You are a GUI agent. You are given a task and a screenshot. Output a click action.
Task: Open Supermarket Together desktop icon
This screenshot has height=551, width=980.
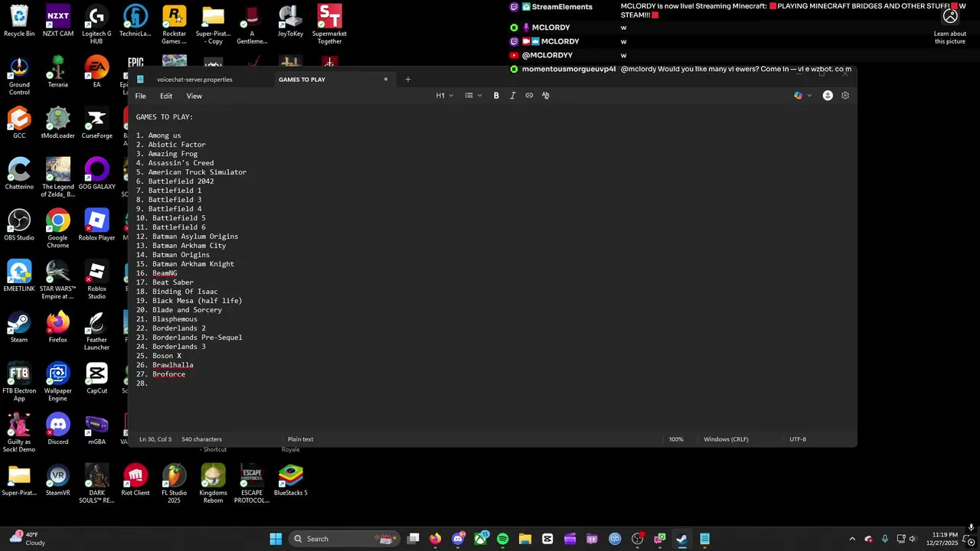click(x=329, y=24)
